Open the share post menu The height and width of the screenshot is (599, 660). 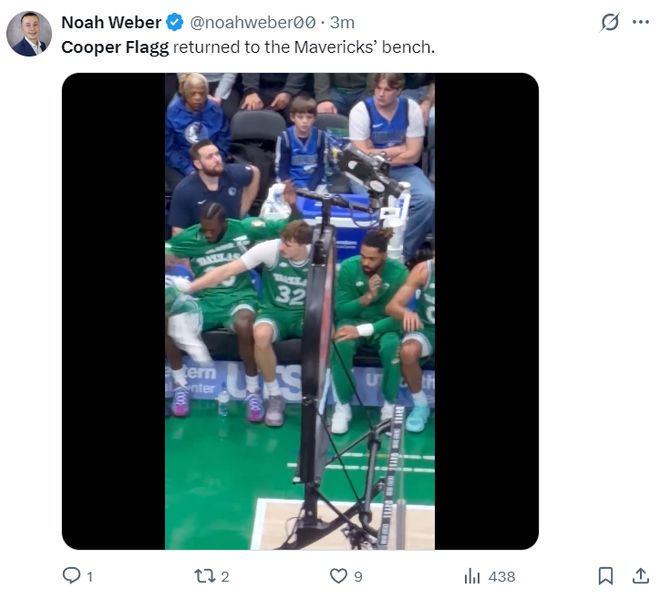[641, 576]
